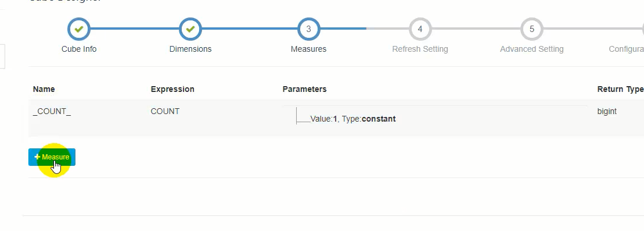644x231 pixels.
Task: Click the Return Type column header
Action: [x=620, y=90]
